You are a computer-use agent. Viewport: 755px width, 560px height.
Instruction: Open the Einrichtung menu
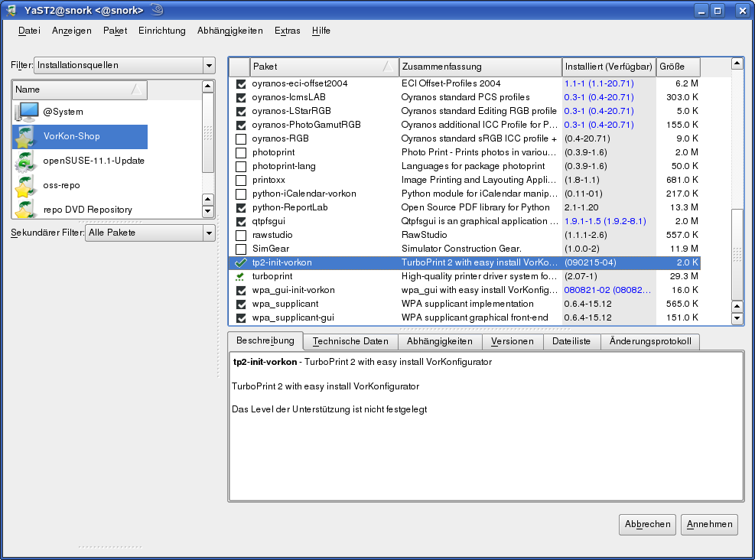[162, 31]
